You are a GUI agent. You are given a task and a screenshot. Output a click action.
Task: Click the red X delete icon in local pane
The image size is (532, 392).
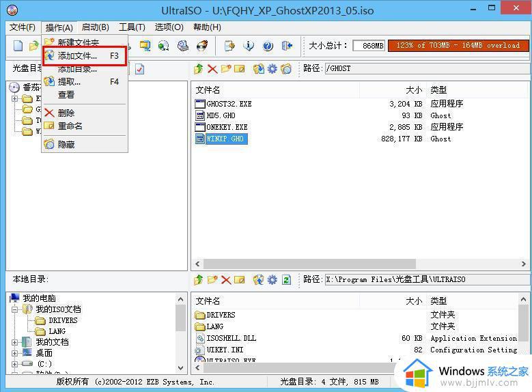[x=226, y=280]
